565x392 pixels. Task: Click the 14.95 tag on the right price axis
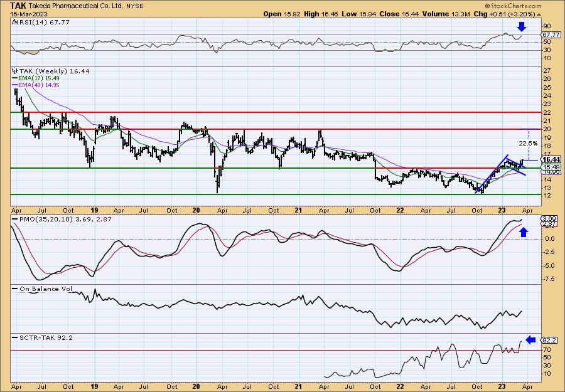coord(551,172)
